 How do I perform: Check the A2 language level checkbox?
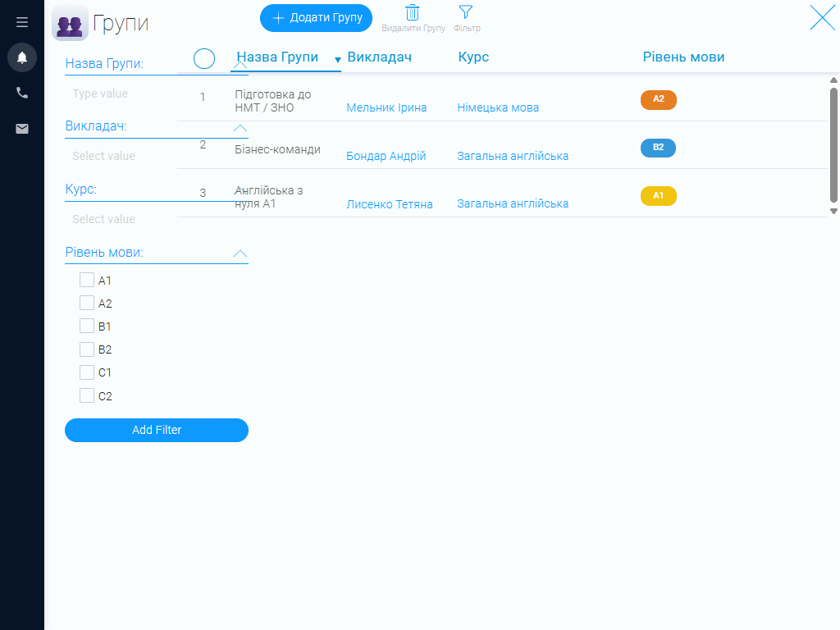coord(87,304)
